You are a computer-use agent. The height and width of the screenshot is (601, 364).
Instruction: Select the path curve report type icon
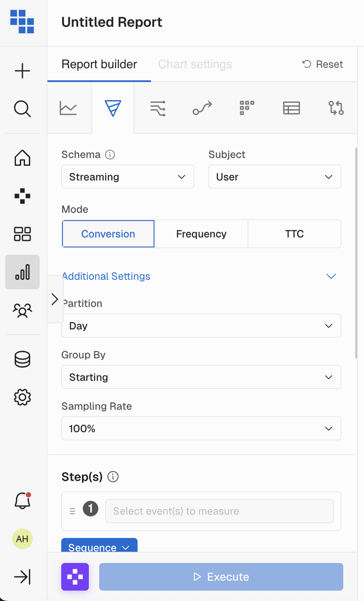click(x=202, y=108)
